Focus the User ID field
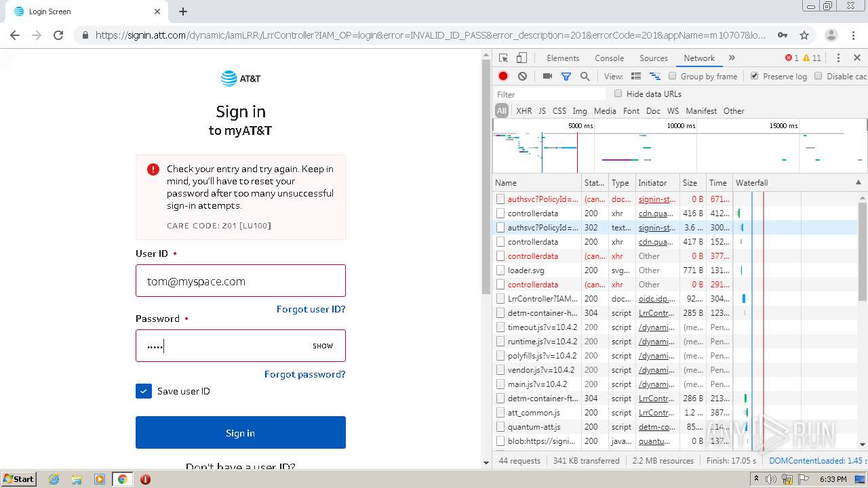The width and height of the screenshot is (868, 488). click(241, 281)
